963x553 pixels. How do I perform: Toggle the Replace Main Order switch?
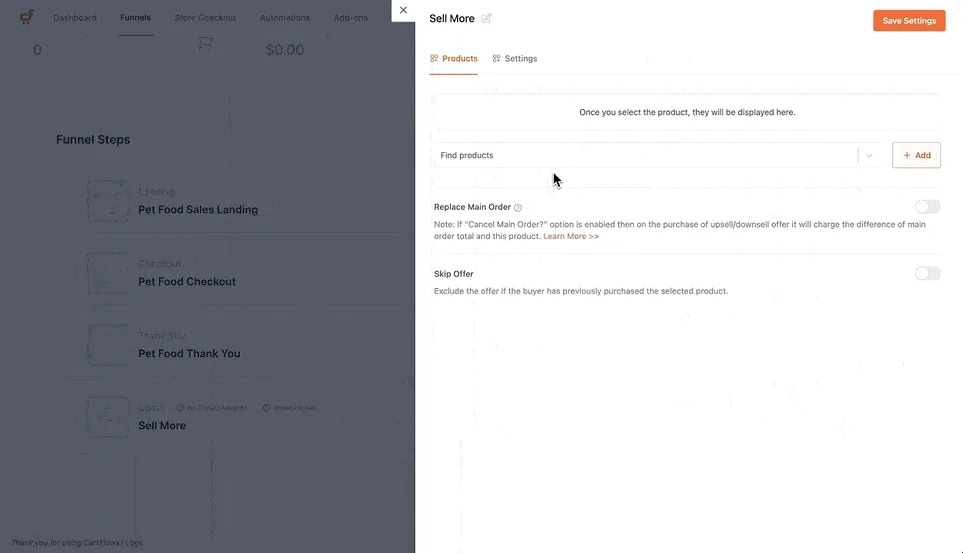click(x=927, y=206)
